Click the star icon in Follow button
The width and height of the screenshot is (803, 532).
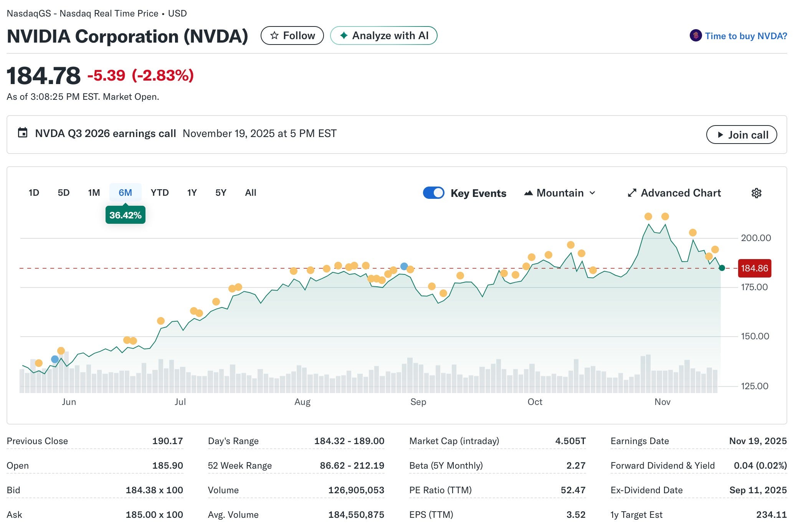coord(274,36)
